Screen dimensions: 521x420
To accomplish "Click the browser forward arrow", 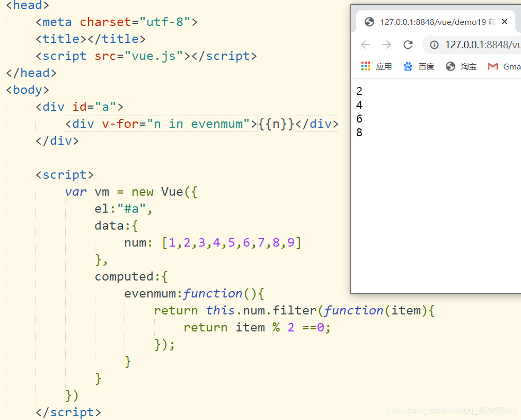I will (x=386, y=45).
